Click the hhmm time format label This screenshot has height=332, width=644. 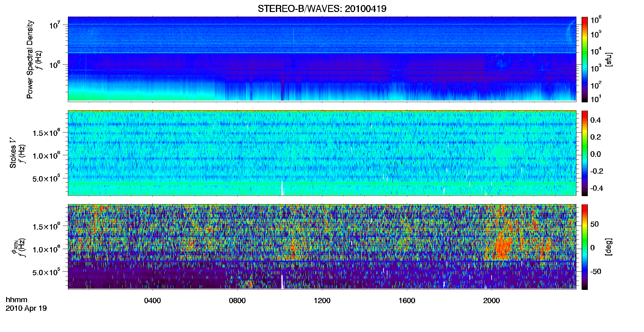[x=17, y=300]
